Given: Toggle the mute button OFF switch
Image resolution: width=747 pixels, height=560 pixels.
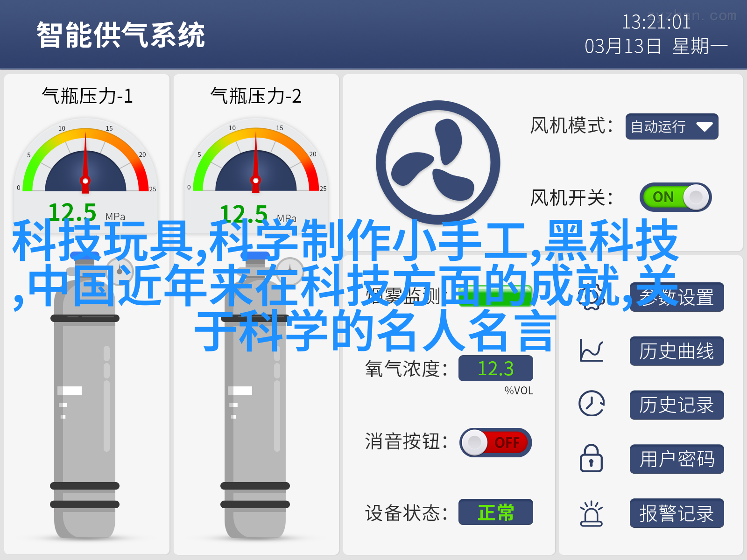Looking at the screenshot, I should [x=496, y=442].
